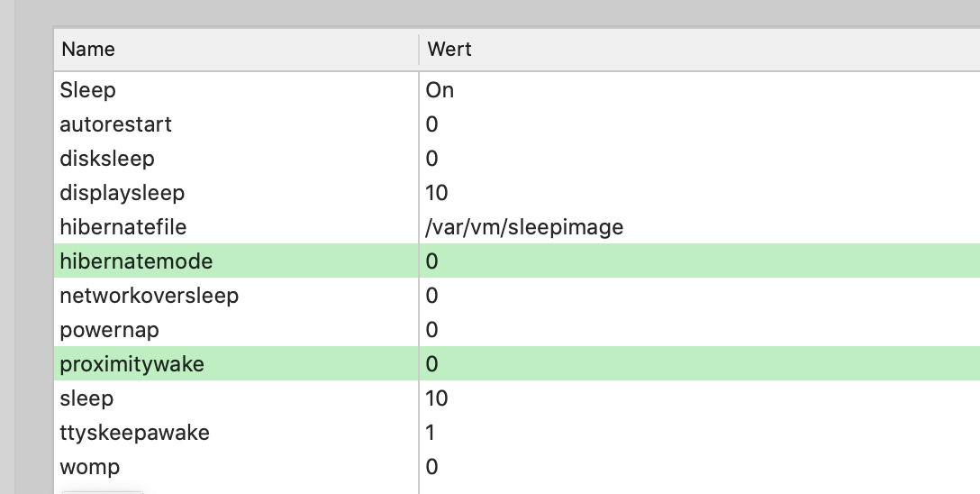Click the displaysleep entry name
This screenshot has width=980, height=494.
pos(122,193)
